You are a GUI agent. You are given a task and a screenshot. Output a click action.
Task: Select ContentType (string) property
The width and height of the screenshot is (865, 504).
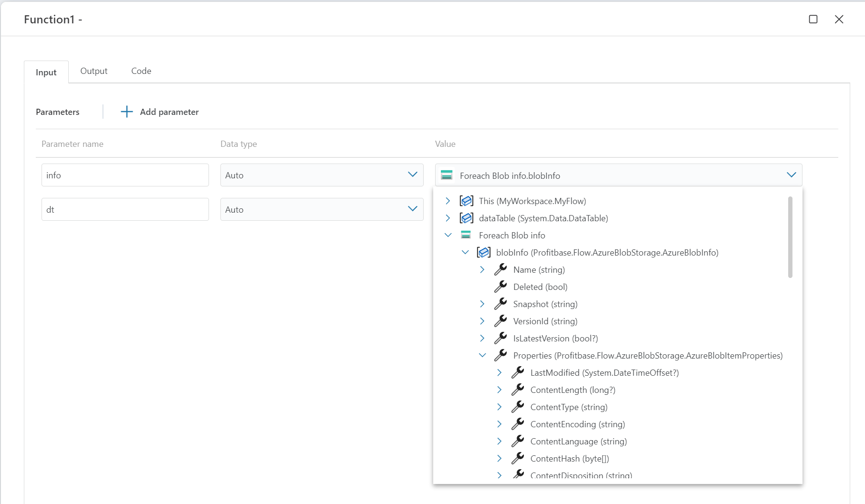[x=569, y=407]
